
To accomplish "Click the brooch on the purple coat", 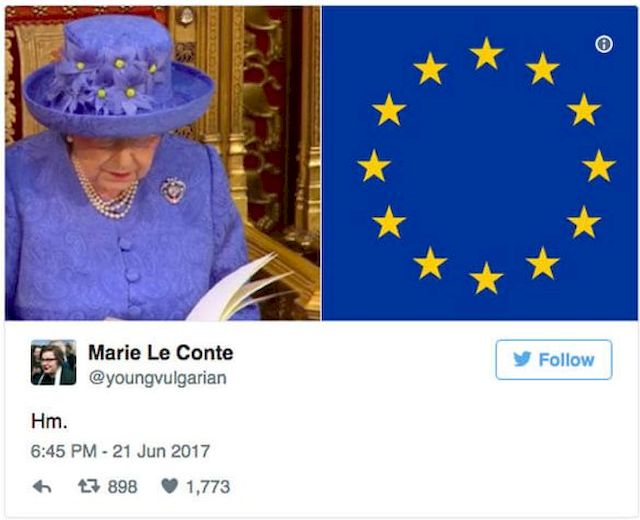I will point(173,191).
